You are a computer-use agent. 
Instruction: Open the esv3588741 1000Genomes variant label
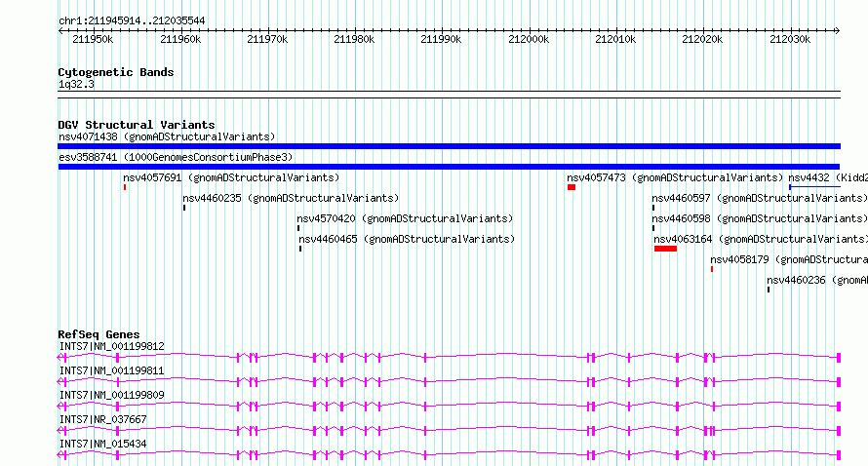point(176,157)
